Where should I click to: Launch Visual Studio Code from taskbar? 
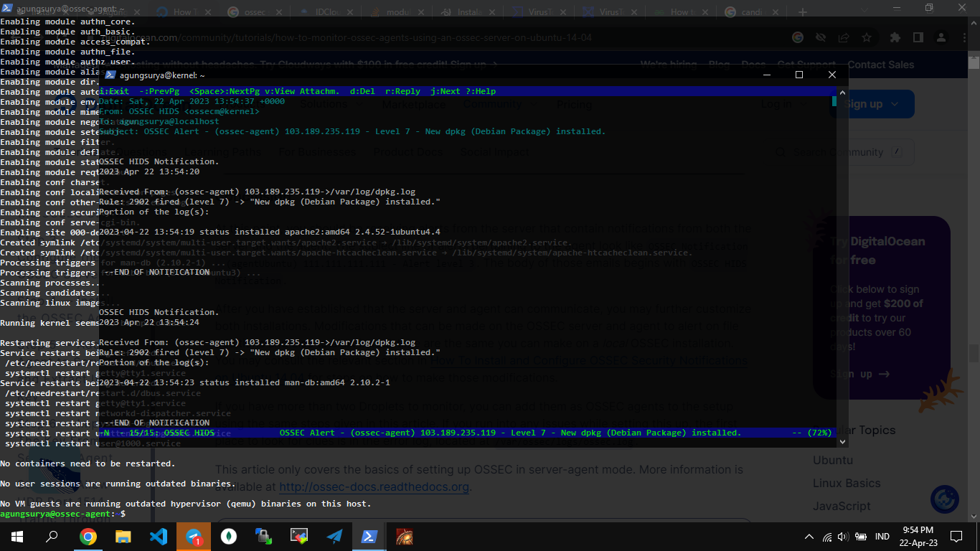pyautogui.click(x=159, y=536)
